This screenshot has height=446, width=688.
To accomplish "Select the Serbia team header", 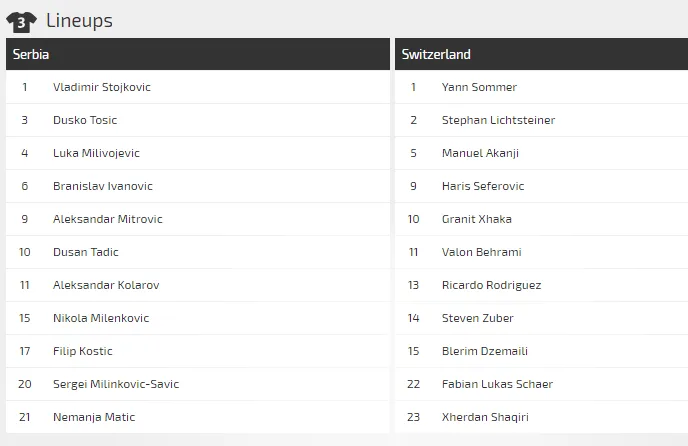I will pos(31,54).
